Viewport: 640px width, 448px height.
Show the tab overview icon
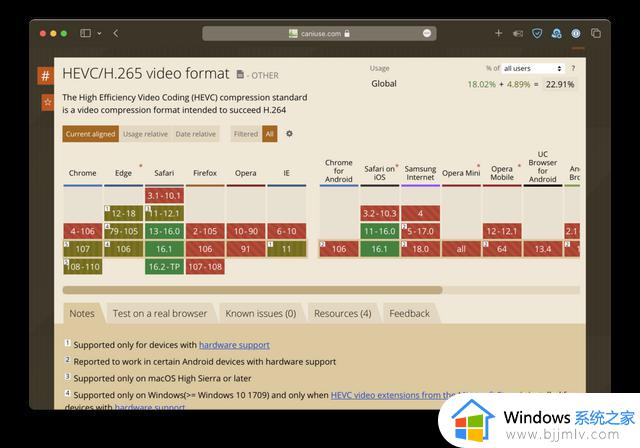pyautogui.click(x=596, y=33)
